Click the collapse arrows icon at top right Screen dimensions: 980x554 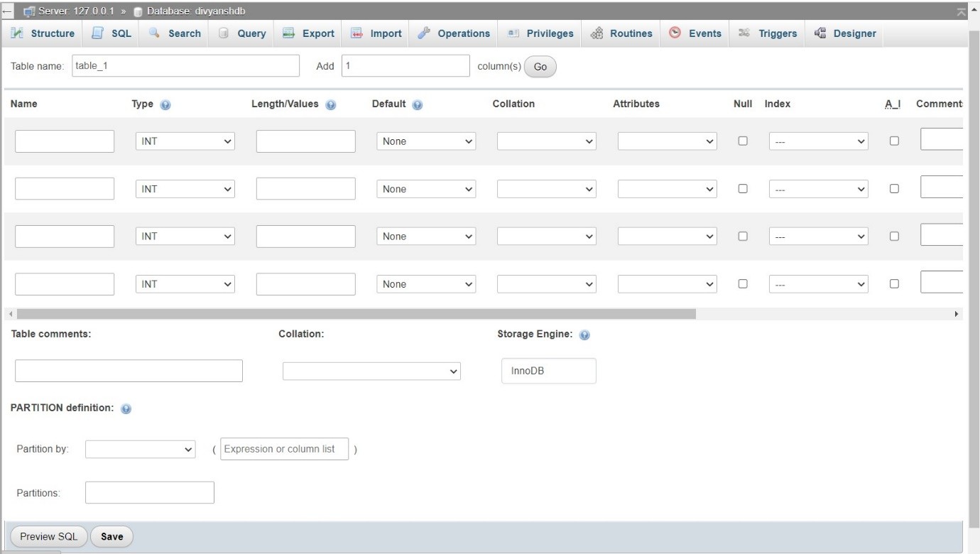click(962, 11)
